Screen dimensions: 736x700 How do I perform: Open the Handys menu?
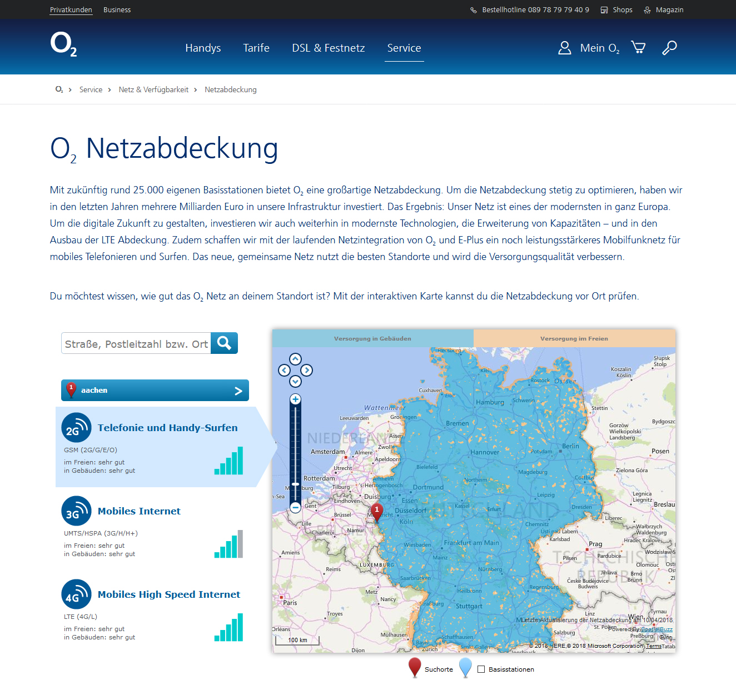(203, 48)
